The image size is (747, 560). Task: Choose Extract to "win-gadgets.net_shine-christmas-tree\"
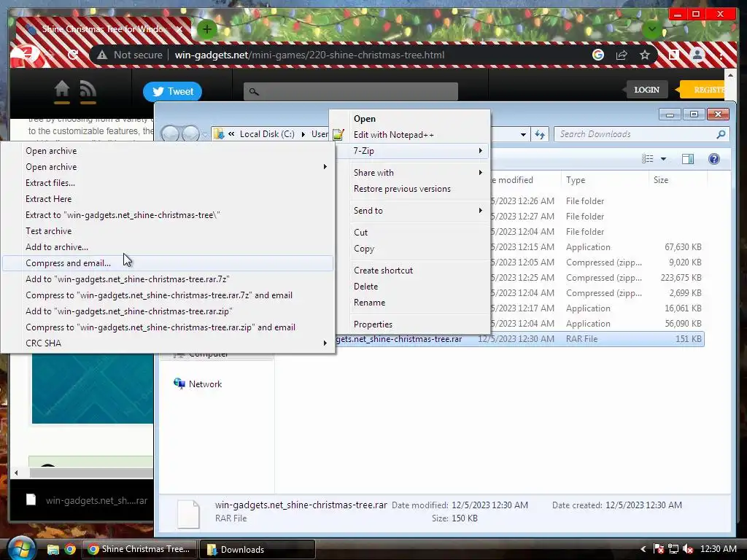[x=168, y=215]
